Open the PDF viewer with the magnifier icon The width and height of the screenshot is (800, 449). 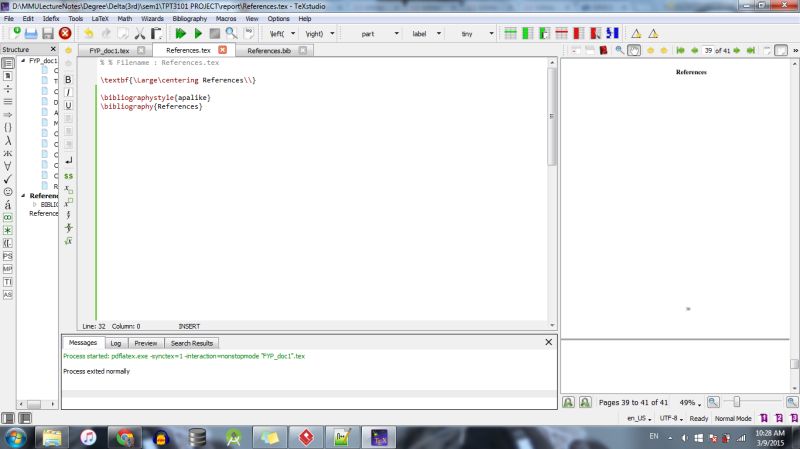point(232,34)
